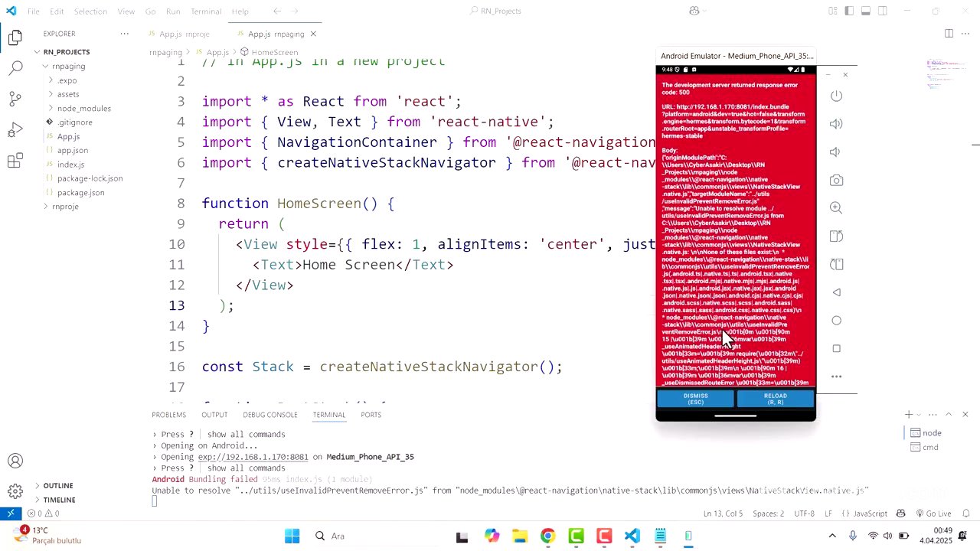Open the Extensions view
This screenshot has height=551, width=980.
(x=15, y=161)
